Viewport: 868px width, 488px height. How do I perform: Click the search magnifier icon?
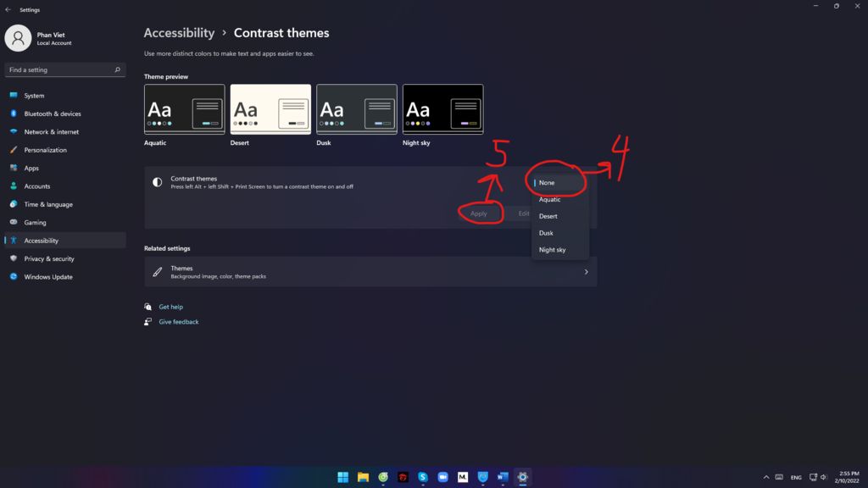point(117,69)
